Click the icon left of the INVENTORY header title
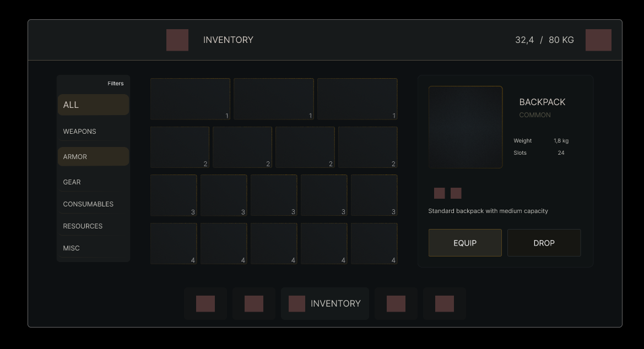644x349 pixels. 177,40
